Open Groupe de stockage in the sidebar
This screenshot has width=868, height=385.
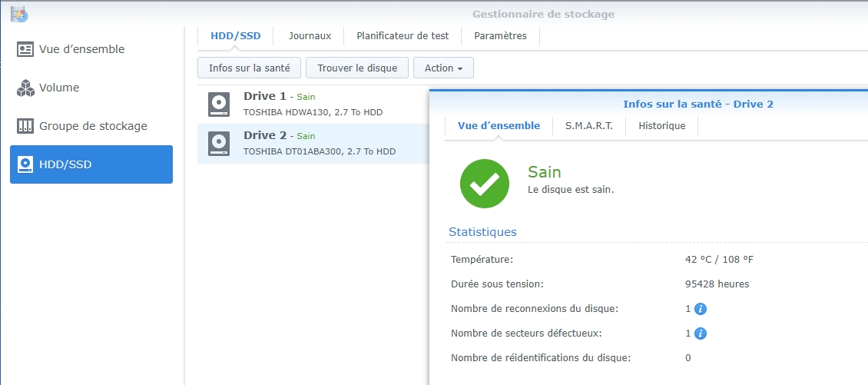(x=91, y=126)
